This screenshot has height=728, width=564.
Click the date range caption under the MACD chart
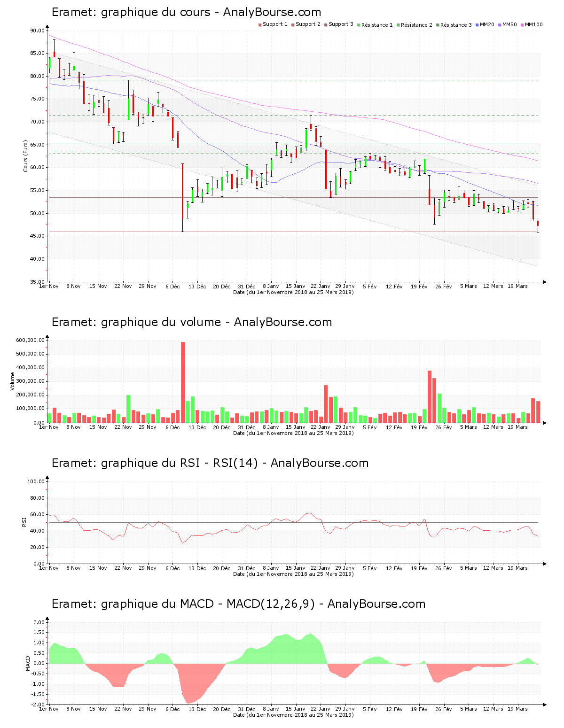[x=293, y=715]
